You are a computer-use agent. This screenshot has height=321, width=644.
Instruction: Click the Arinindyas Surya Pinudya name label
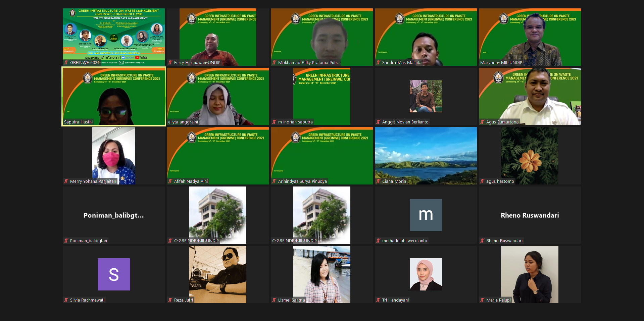pyautogui.click(x=302, y=181)
